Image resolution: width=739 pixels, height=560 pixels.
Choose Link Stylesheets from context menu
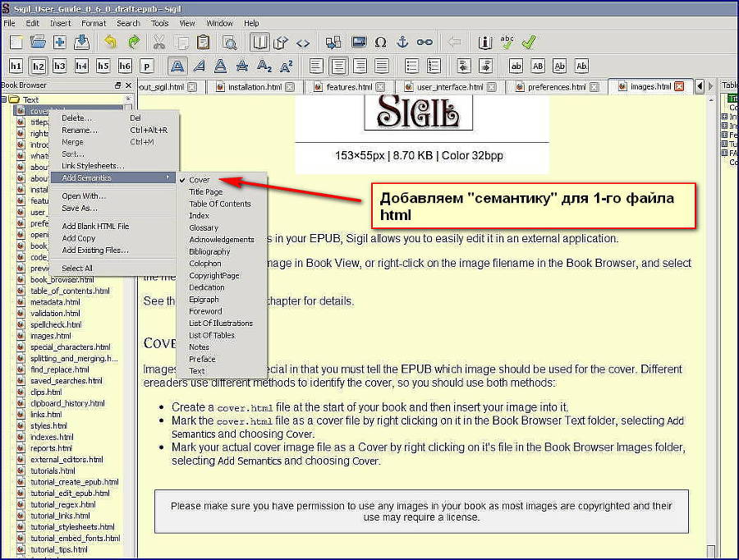(93, 166)
